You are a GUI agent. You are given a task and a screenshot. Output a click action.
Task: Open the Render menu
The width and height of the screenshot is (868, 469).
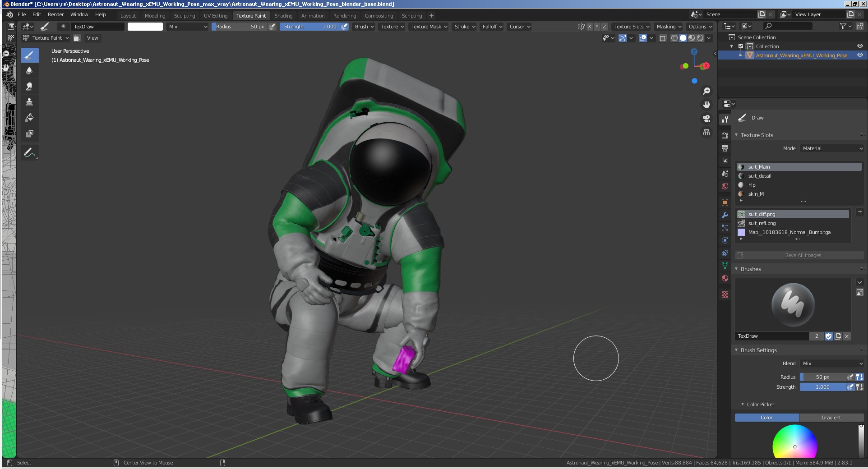(x=55, y=14)
